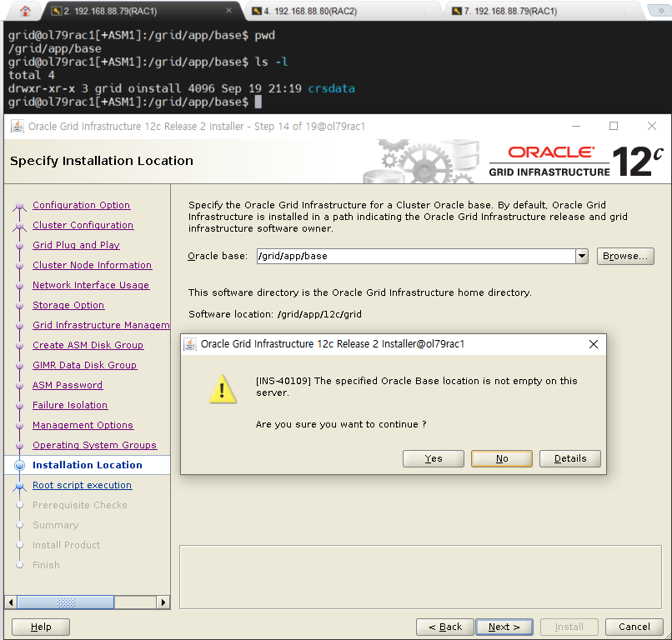
Task: Minimize the installer window
Action: (x=576, y=127)
